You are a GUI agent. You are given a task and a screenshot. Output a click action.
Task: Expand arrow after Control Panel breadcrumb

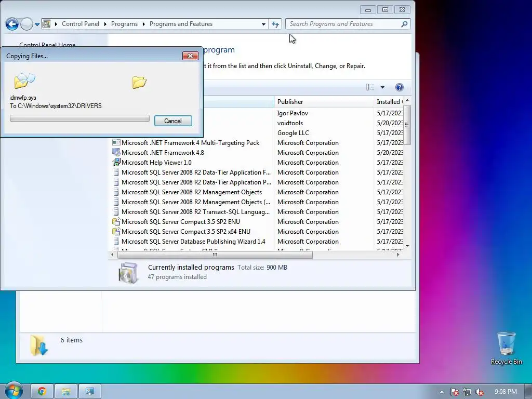tap(105, 24)
